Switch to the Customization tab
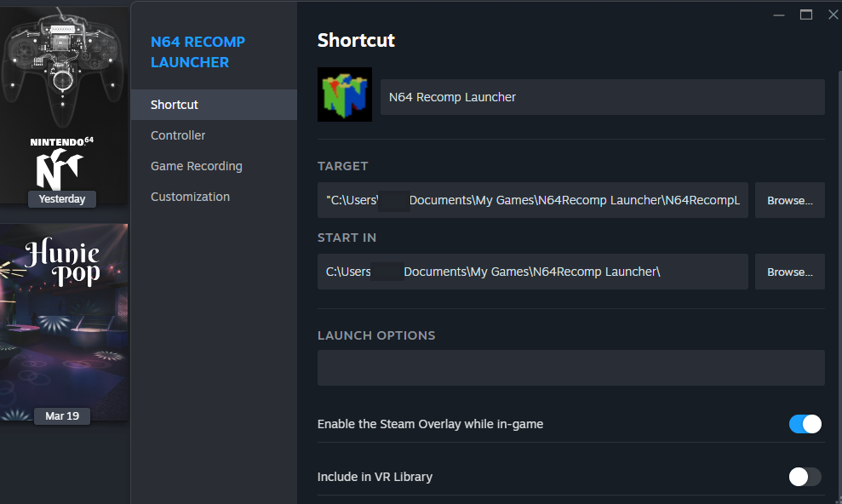The width and height of the screenshot is (842, 504). tap(214, 197)
